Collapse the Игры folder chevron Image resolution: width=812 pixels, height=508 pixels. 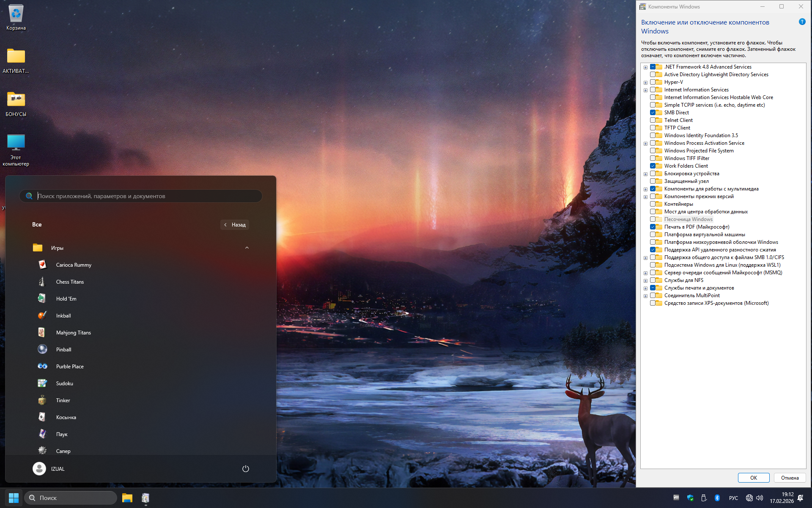click(247, 248)
